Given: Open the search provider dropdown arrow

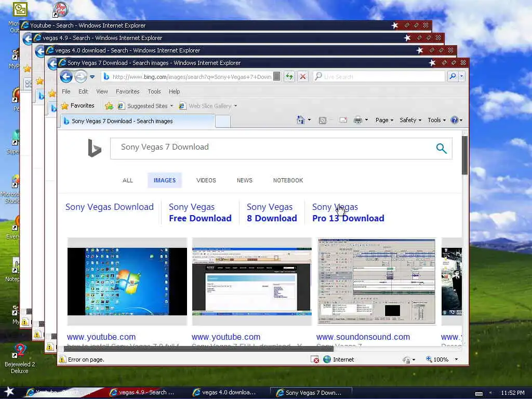Looking at the screenshot, I should (462, 77).
